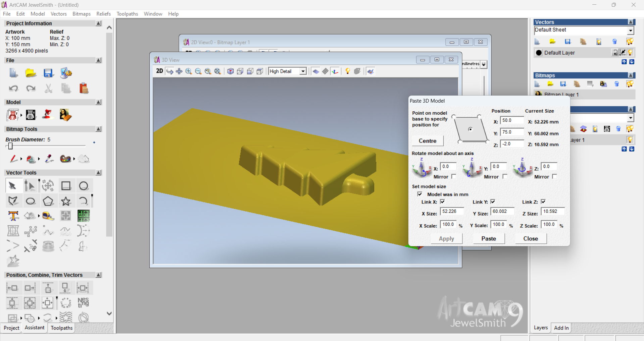Viewport: 644px width, 341px height.
Task: Open the Reliefs menu
Action: tap(103, 14)
